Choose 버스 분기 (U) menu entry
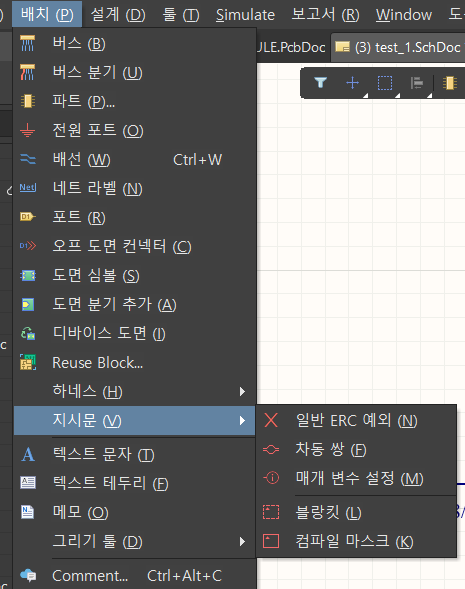 point(134,72)
